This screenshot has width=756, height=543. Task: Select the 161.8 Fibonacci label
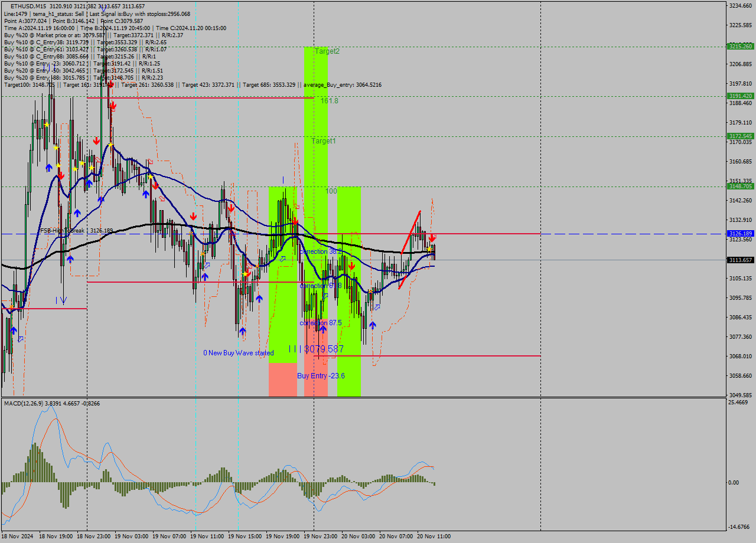(330, 101)
